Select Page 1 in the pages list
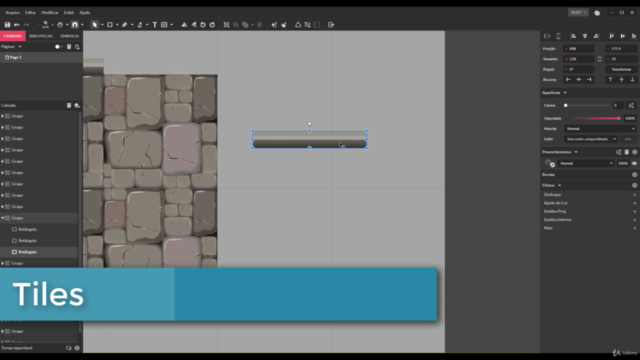Image resolution: width=640 pixels, height=360 pixels. 41,58
